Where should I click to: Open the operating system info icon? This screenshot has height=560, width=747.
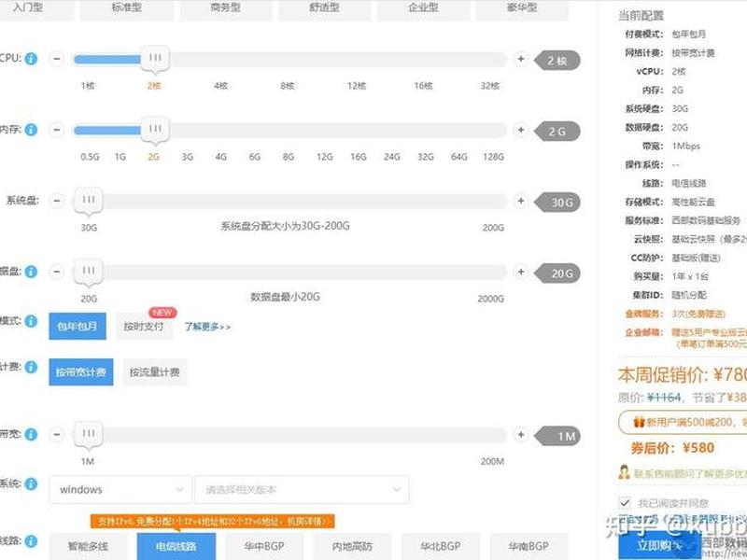[x=31, y=483]
